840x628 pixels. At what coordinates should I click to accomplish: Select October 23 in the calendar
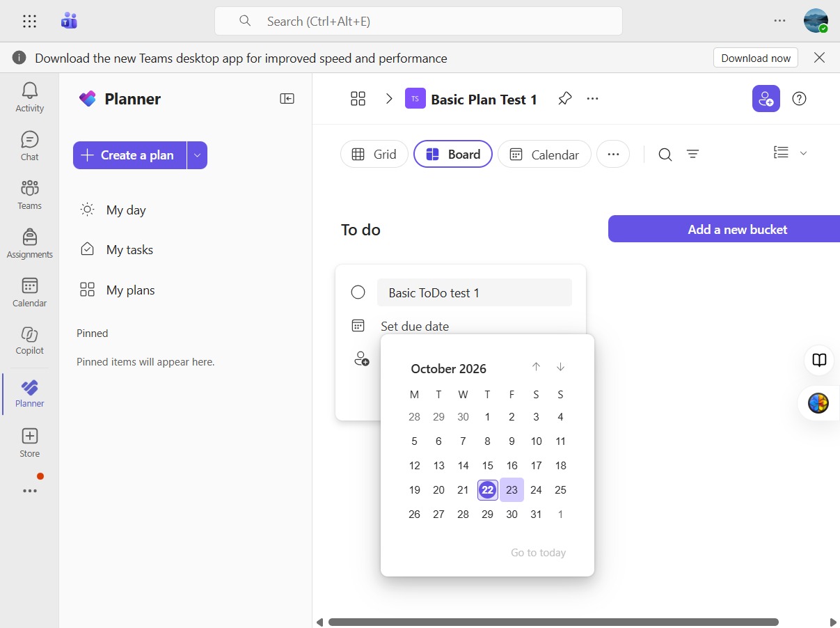[x=512, y=490]
